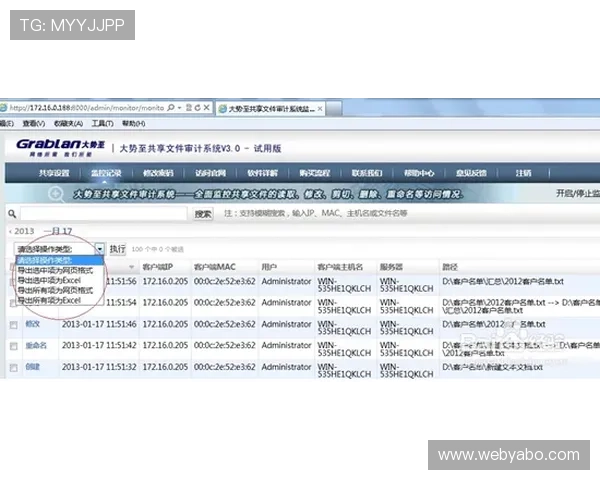Click the 用户 column header
The width and height of the screenshot is (600, 480).
point(269,267)
